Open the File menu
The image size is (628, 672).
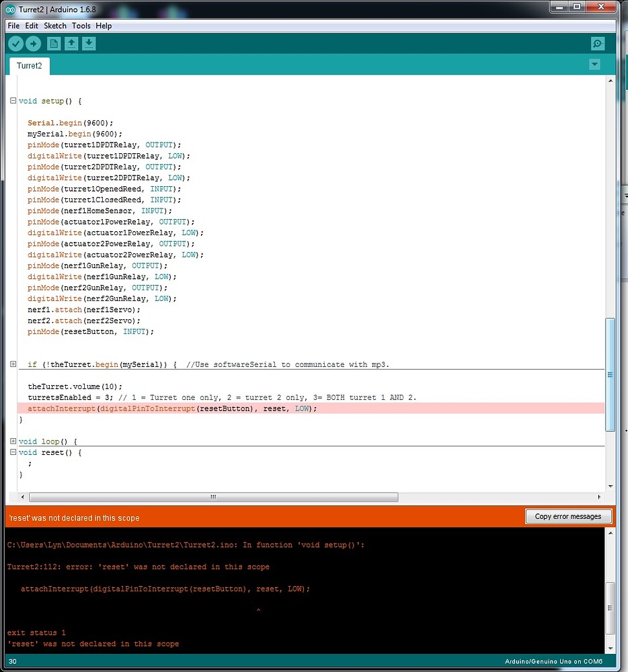[x=13, y=26]
